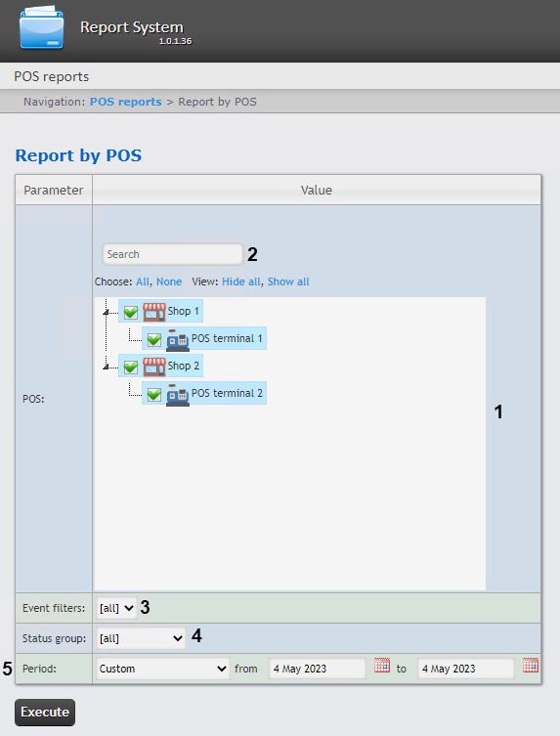The height and width of the screenshot is (736, 560).
Task: Uncheck the POS terminal 1 checkbox
Action: 154,339
